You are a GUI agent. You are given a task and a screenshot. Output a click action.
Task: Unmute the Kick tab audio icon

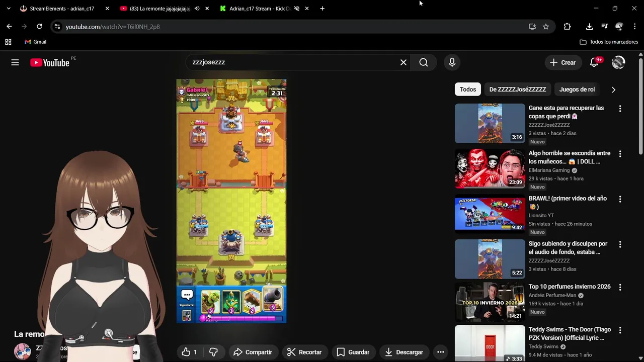pyautogui.click(x=297, y=9)
